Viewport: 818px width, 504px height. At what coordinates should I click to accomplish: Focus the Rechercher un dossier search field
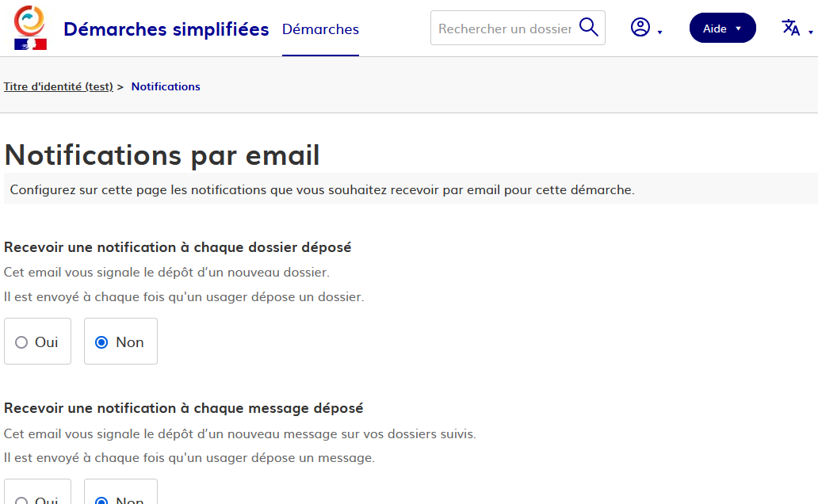(x=505, y=29)
